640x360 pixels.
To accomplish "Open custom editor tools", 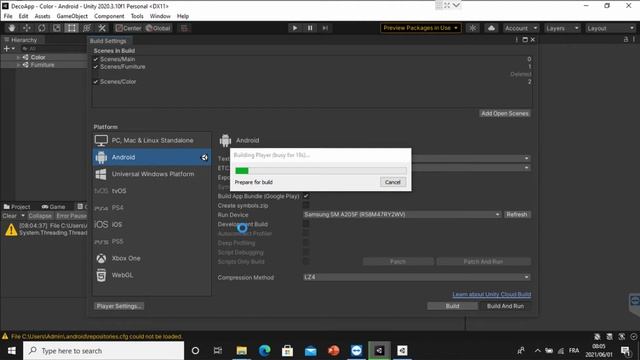I will pyautogui.click(x=102, y=28).
